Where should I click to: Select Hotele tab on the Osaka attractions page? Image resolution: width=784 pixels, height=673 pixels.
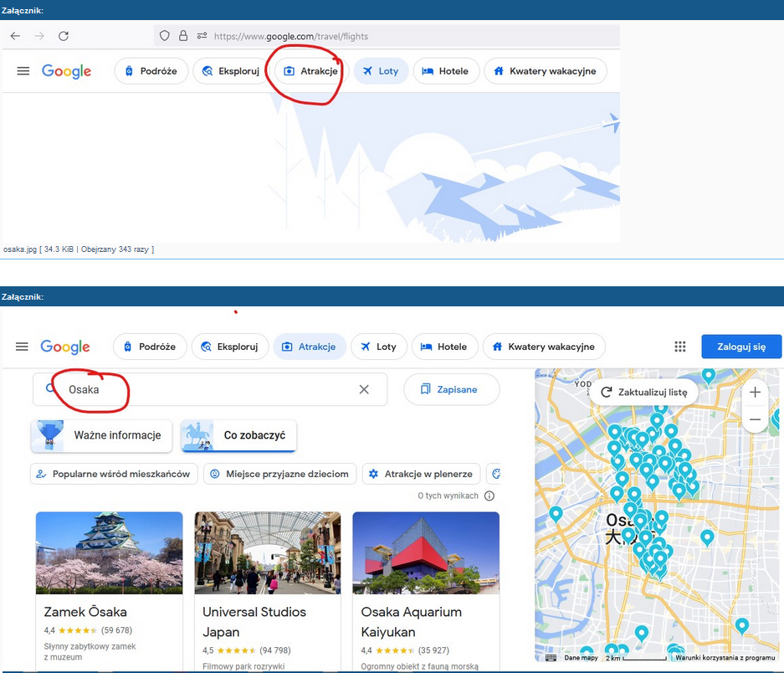445,347
